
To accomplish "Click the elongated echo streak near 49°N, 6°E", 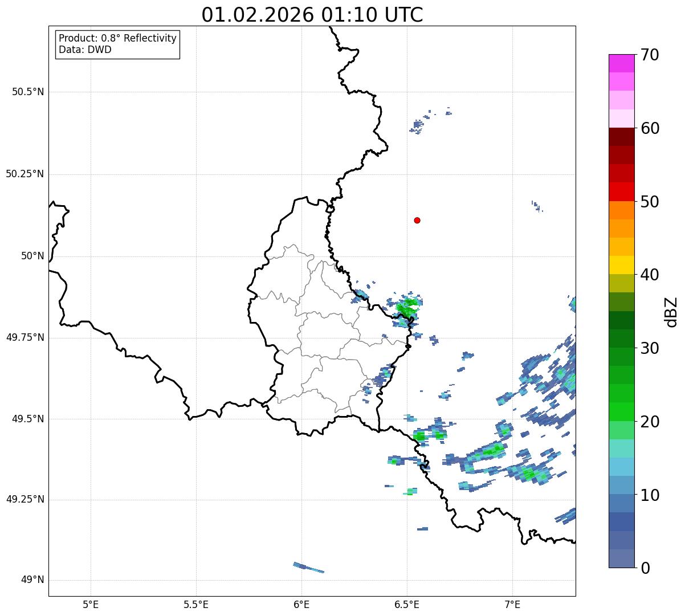I will 308,568.
